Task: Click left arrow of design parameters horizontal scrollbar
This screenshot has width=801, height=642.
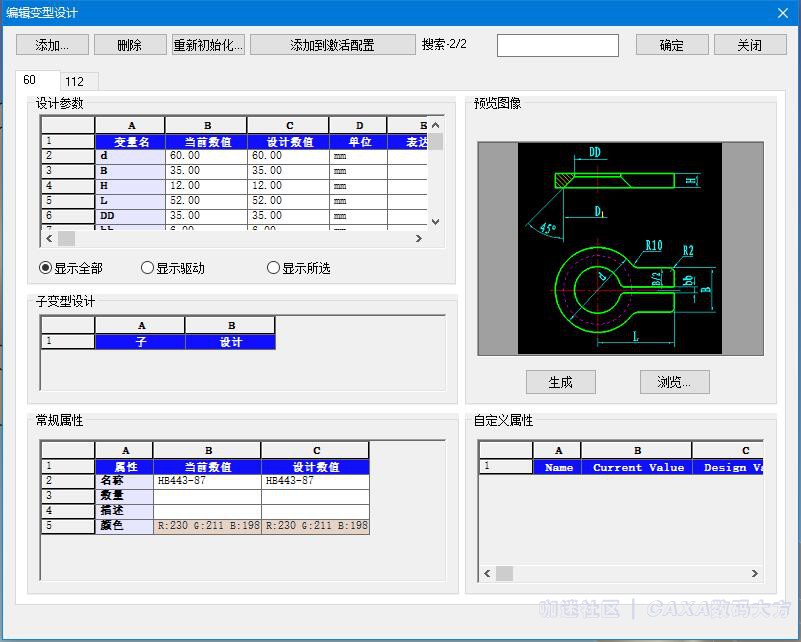Action: point(48,238)
